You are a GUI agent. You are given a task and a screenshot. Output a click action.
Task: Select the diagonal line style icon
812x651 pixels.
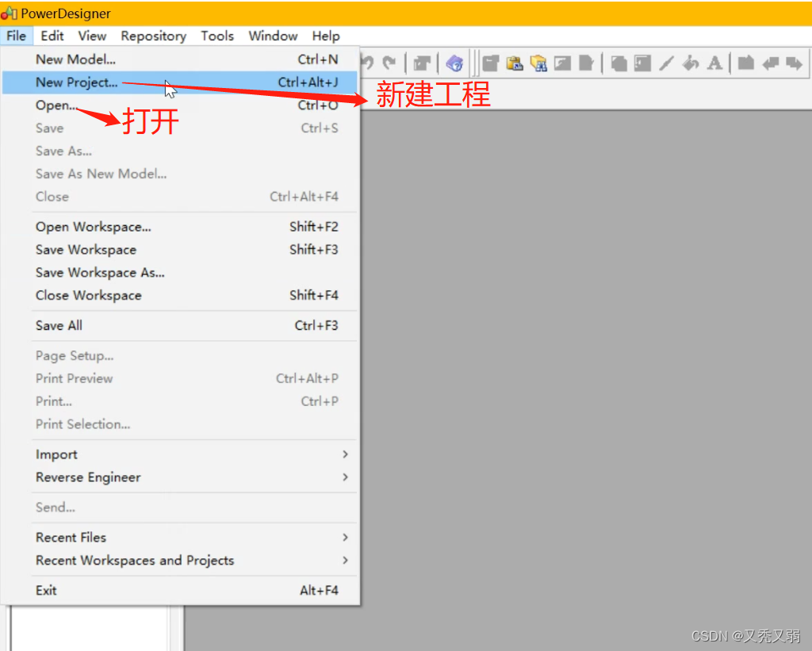pyautogui.click(x=666, y=63)
